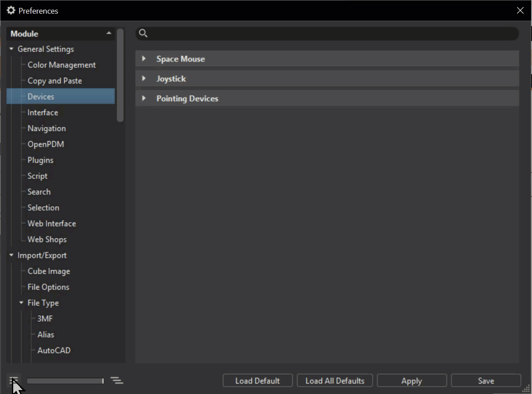Collapse the File Type tree node

point(21,303)
